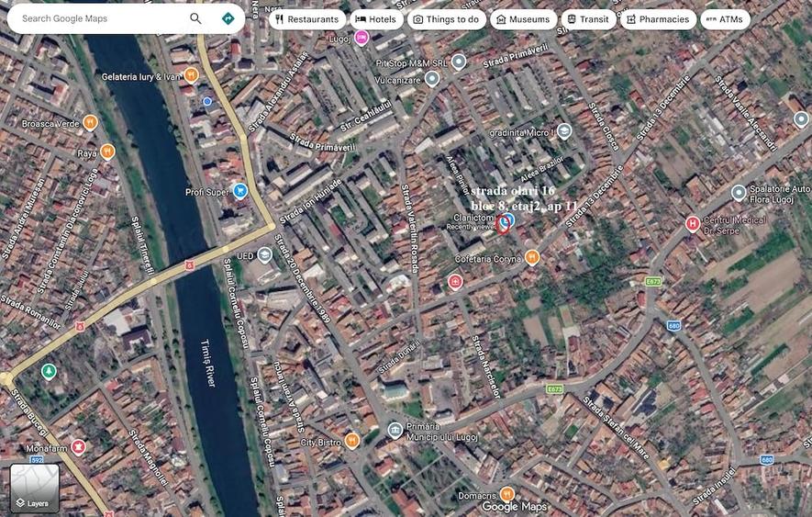This screenshot has width=812, height=517.
Task: Open the Monafarm pharmacy pin
Action: pyautogui.click(x=78, y=446)
